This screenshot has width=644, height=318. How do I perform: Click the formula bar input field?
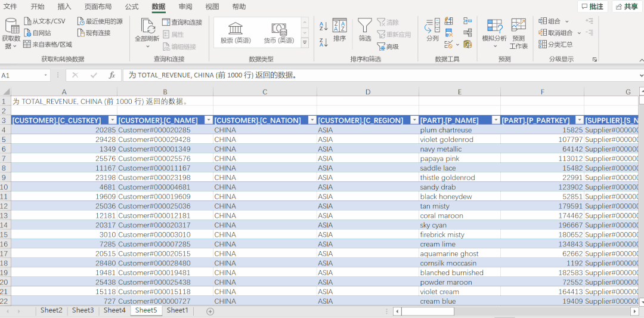pyautogui.click(x=382, y=75)
